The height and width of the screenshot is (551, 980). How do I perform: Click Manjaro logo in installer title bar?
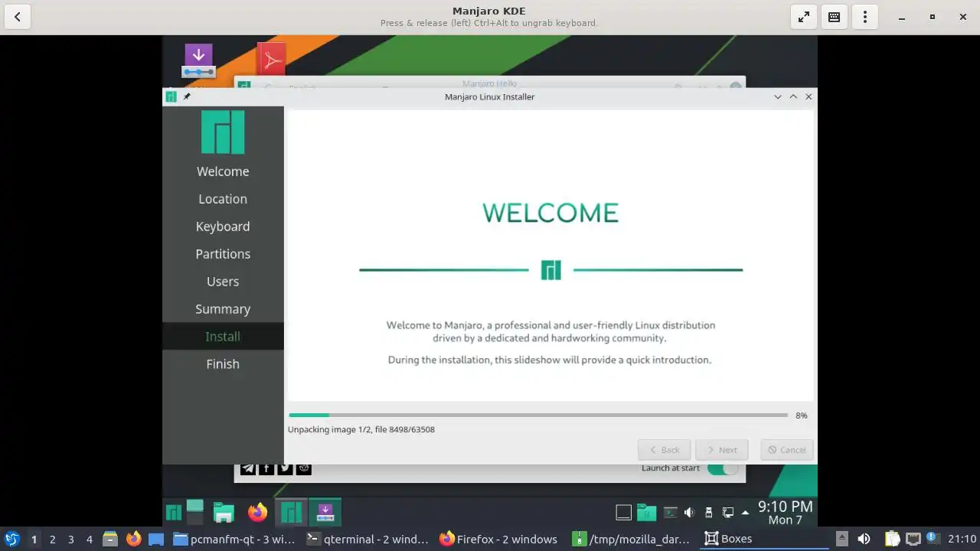[x=171, y=96]
